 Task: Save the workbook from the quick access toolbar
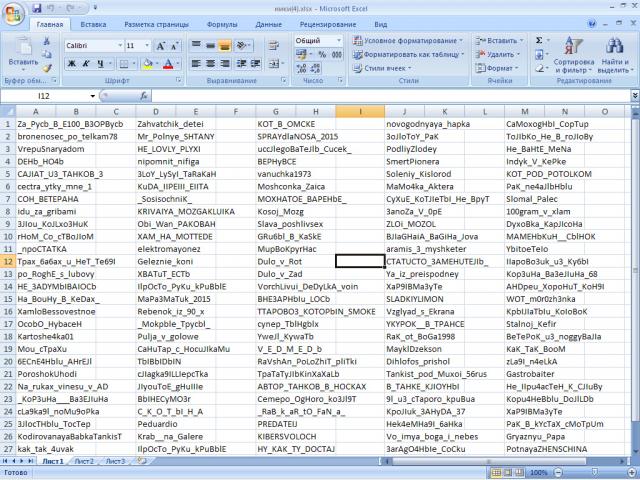pos(36,7)
